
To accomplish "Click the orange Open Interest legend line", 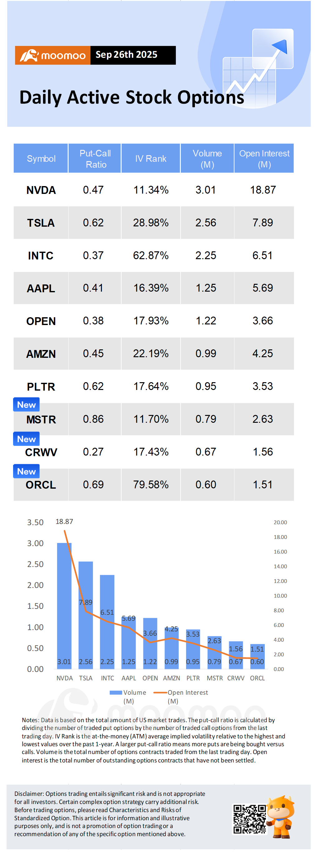I will pos(160,693).
